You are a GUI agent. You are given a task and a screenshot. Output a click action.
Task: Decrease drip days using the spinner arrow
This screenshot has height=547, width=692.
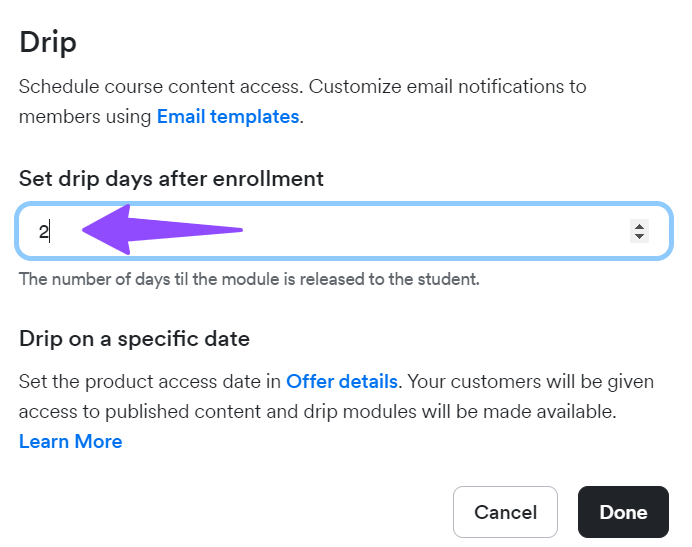coord(639,236)
